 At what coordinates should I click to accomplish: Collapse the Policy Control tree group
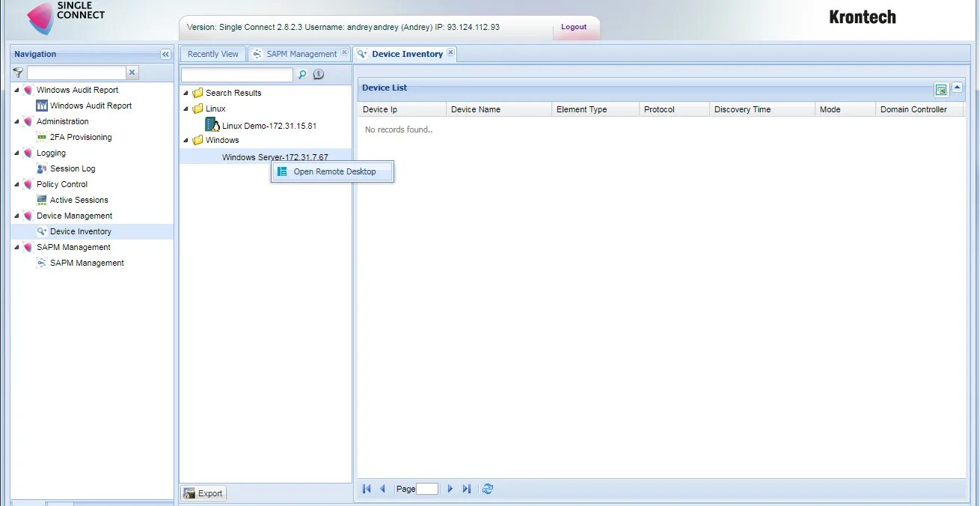click(x=17, y=184)
